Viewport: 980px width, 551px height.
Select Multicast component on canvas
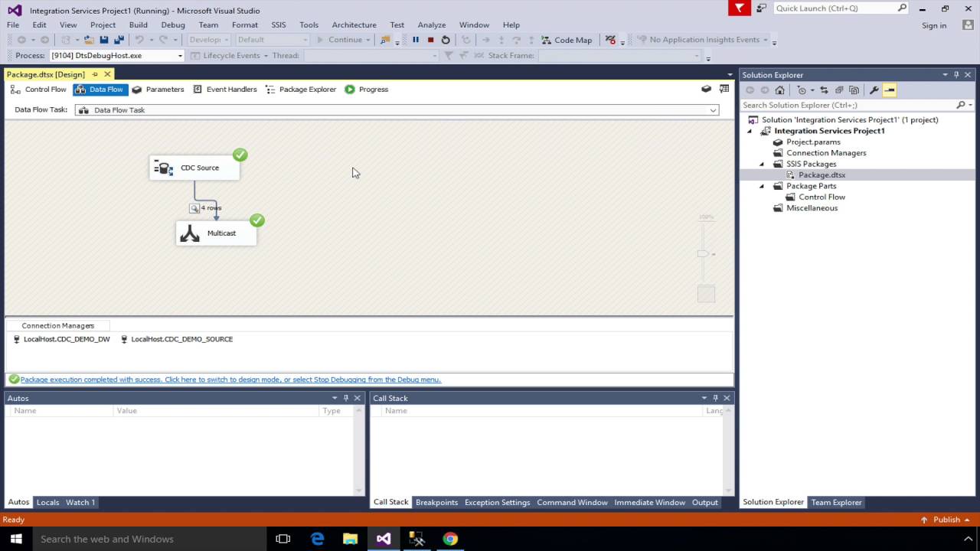(x=217, y=233)
